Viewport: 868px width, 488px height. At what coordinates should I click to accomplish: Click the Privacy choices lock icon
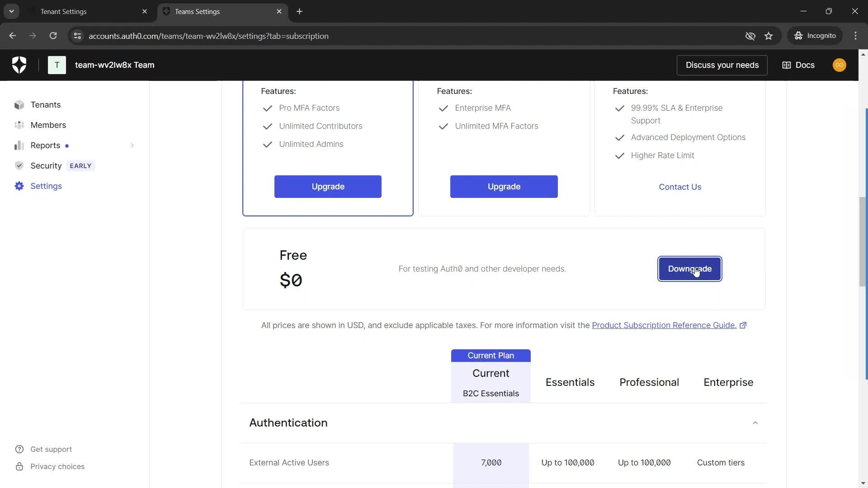coord(19,466)
